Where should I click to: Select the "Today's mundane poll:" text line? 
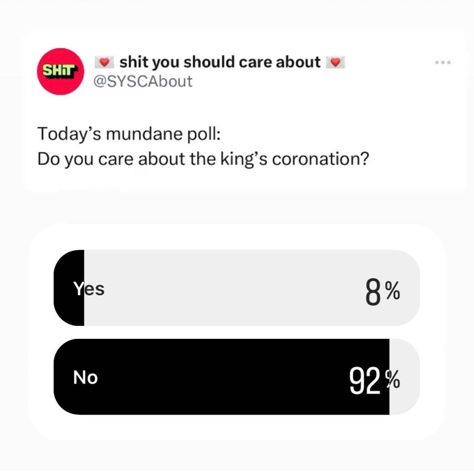click(x=129, y=134)
